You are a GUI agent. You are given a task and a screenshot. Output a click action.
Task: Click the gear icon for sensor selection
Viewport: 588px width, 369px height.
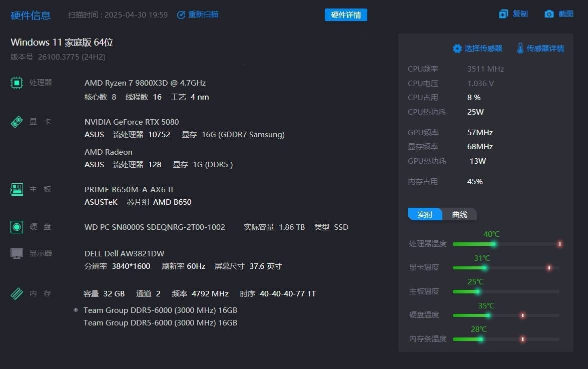point(457,49)
